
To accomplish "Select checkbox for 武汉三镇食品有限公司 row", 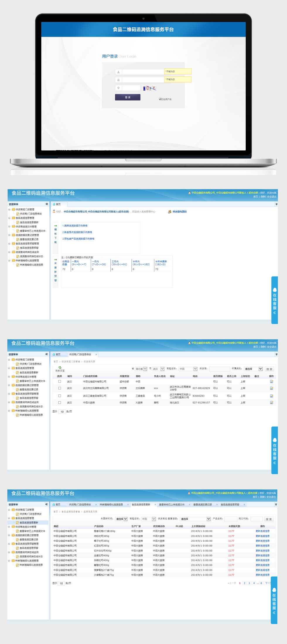I will click(x=60, y=396).
